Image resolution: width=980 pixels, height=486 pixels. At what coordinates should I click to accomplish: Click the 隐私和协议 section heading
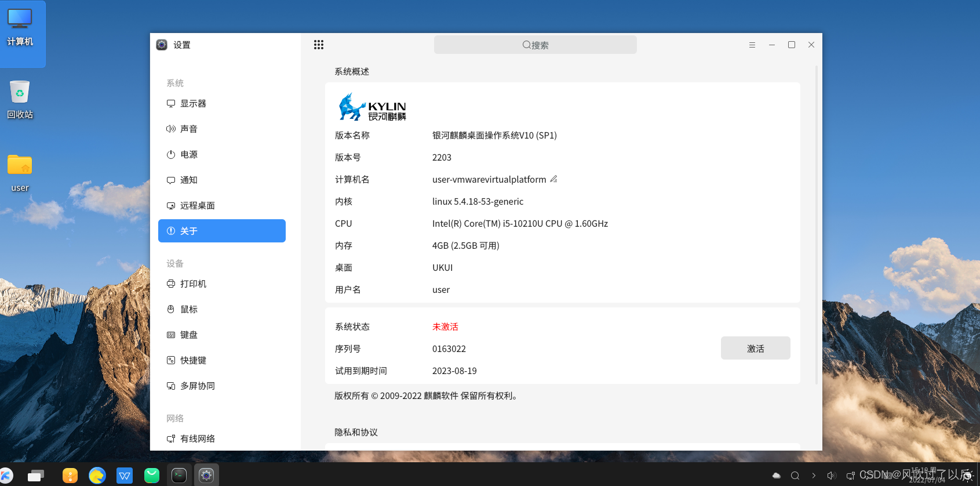356,432
